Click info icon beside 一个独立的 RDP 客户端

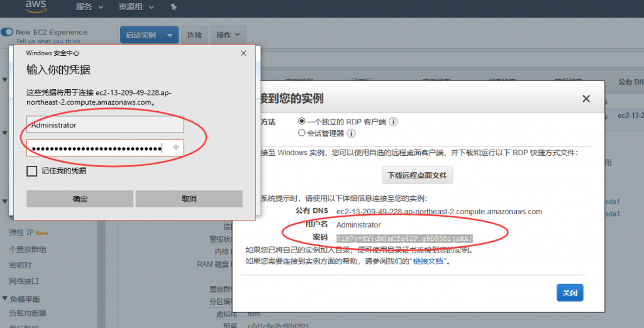coord(393,121)
